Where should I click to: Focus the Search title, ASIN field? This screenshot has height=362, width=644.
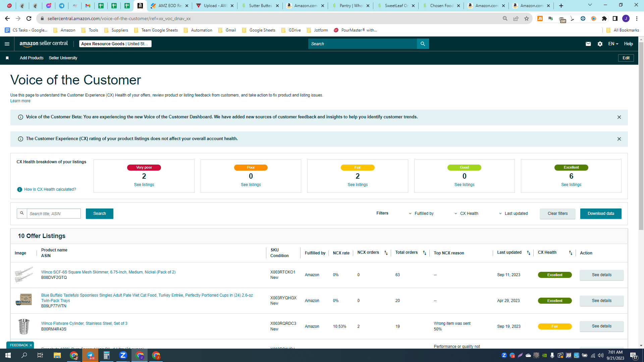(x=54, y=214)
